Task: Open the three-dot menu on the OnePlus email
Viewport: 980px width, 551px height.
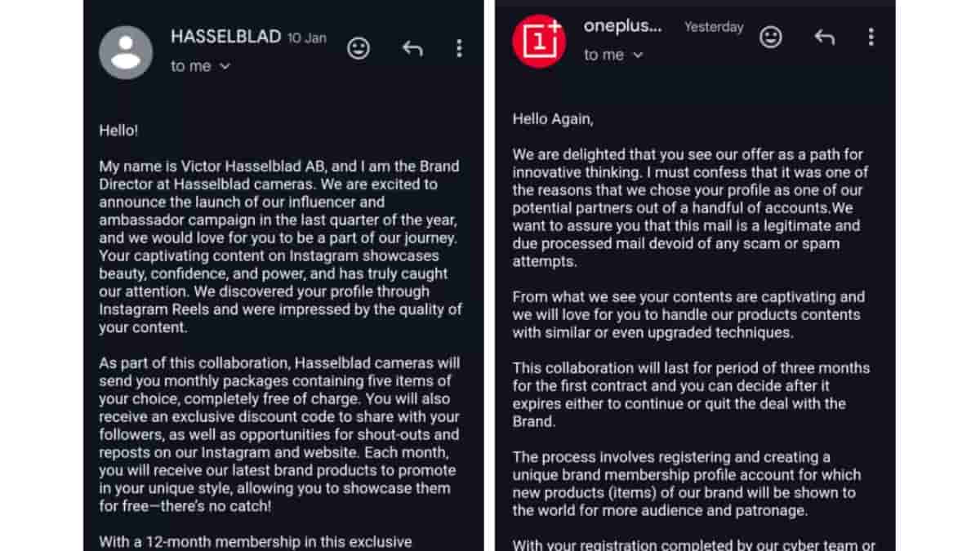Action: point(871,37)
